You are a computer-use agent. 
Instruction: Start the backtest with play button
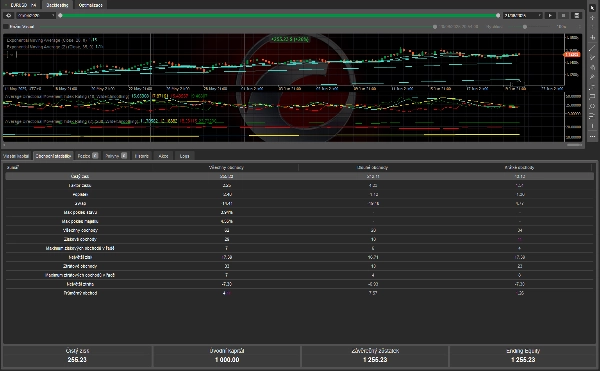click(550, 15)
